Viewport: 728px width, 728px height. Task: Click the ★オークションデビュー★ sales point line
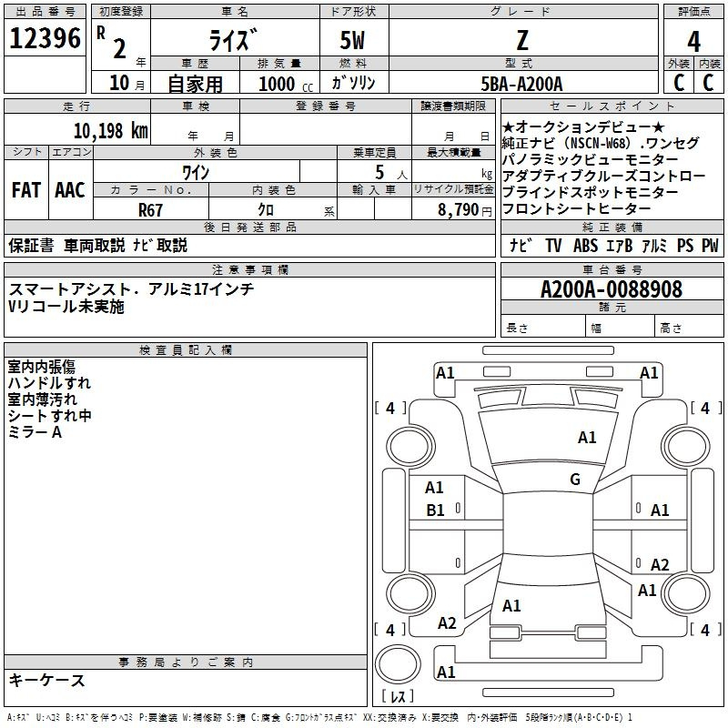pos(583,126)
